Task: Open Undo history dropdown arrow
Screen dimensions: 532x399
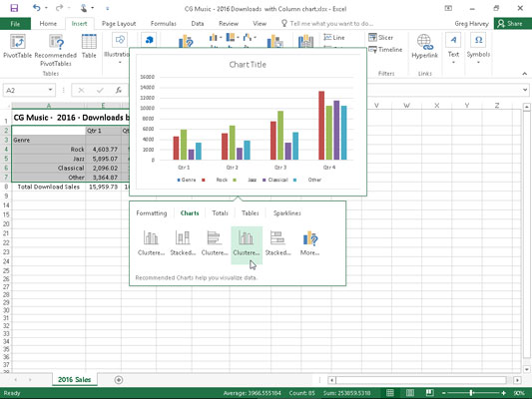Action: click(x=46, y=8)
